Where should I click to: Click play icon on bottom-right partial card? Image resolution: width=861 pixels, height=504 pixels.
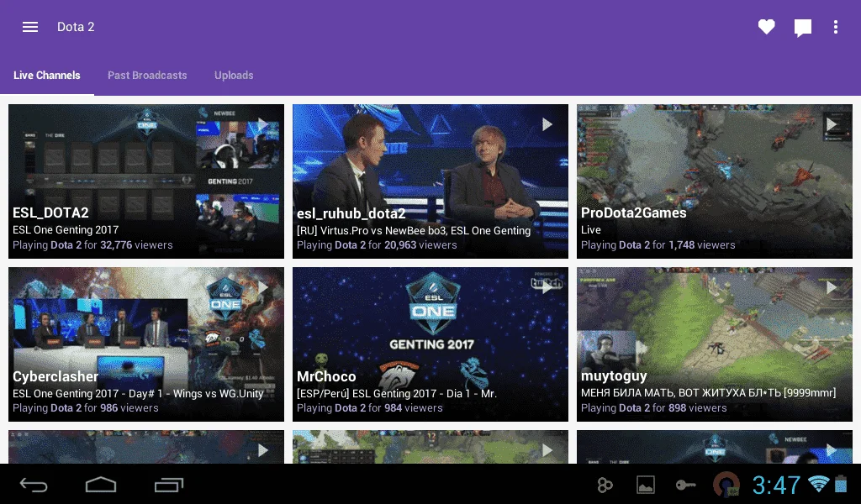coord(832,450)
